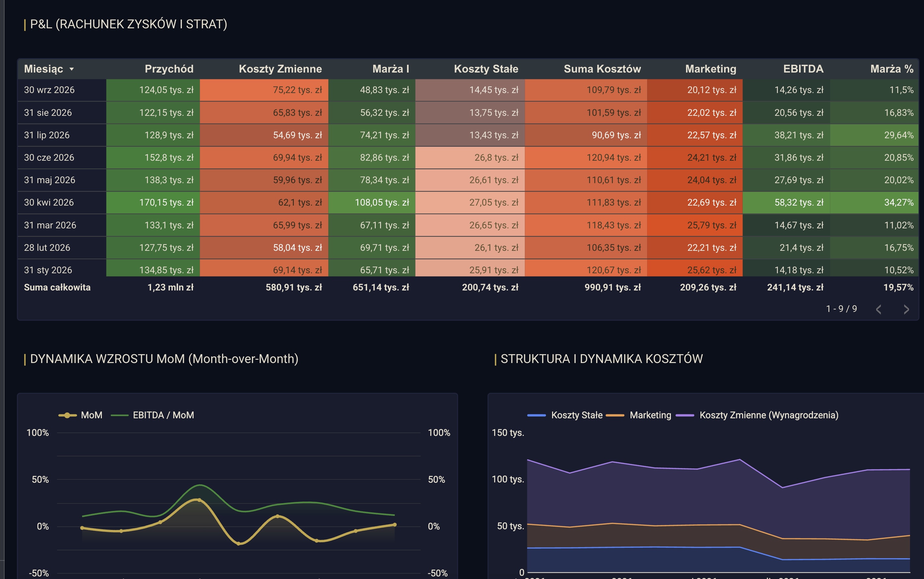Click the 170,15 tys. zł revenue cell
This screenshot has width=924, height=579.
(x=153, y=203)
